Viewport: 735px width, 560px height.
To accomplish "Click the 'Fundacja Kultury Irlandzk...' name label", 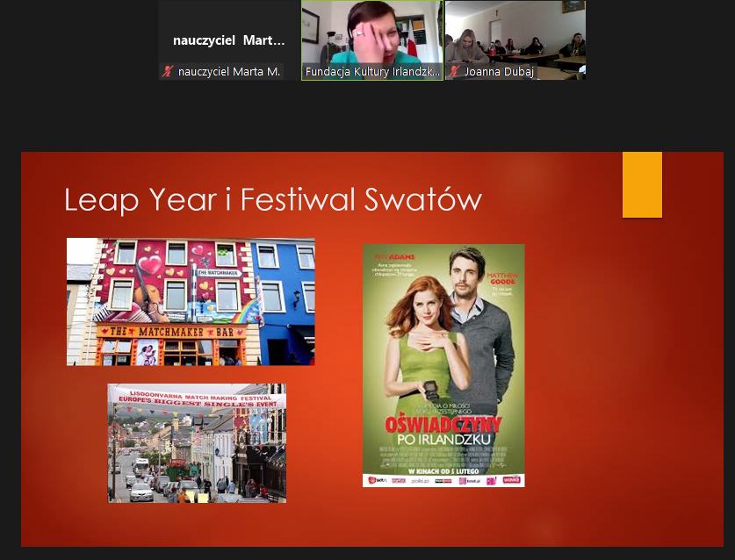I will tap(372, 72).
